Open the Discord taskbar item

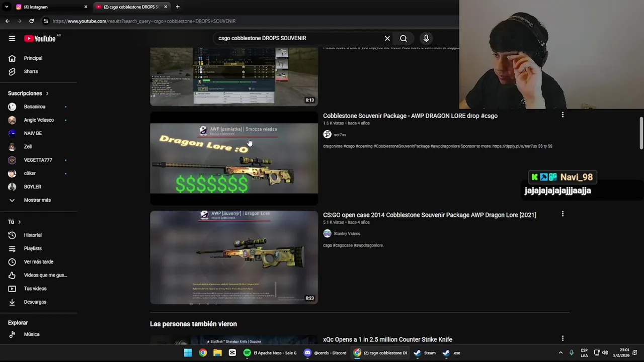325,353
